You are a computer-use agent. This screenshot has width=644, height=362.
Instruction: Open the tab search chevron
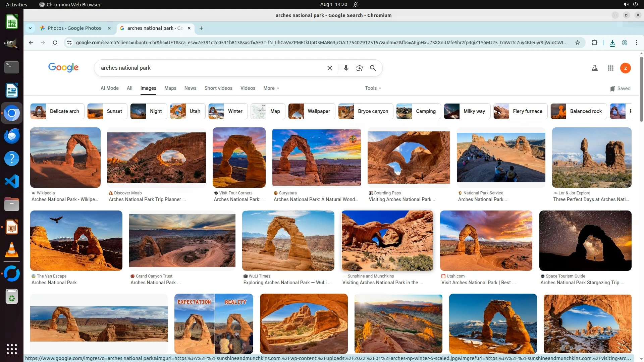coord(30,28)
